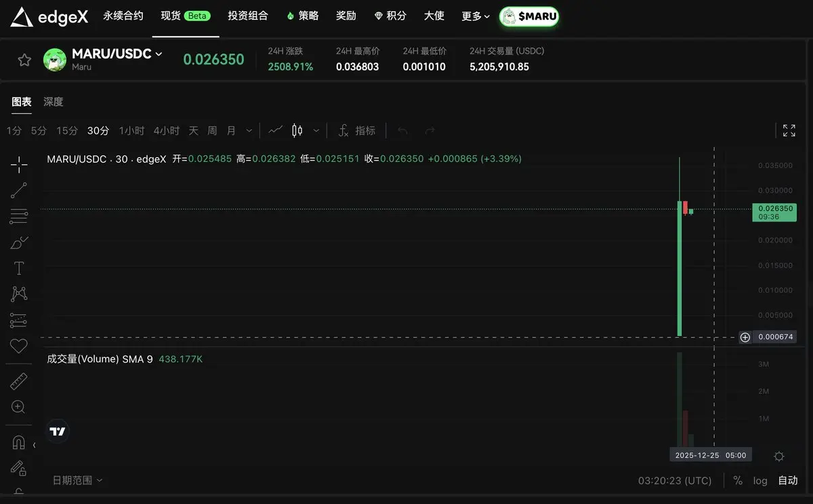
Task: Open the 日期范围 dropdown
Action: tap(77, 480)
